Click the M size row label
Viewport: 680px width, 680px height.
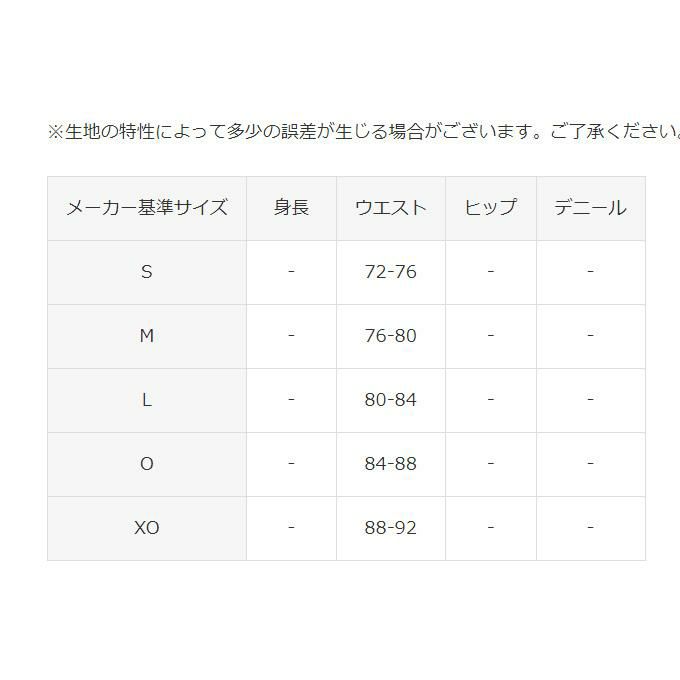(x=147, y=336)
